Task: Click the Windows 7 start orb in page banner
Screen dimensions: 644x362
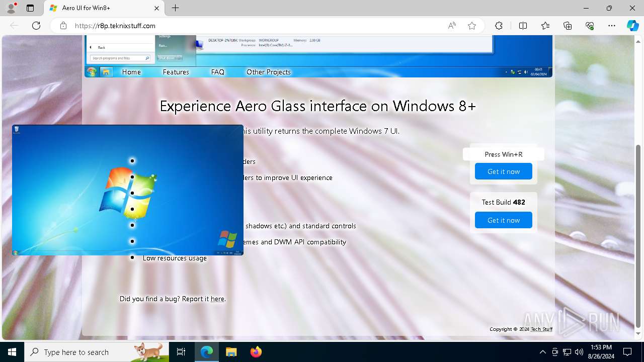Action: pos(92,72)
